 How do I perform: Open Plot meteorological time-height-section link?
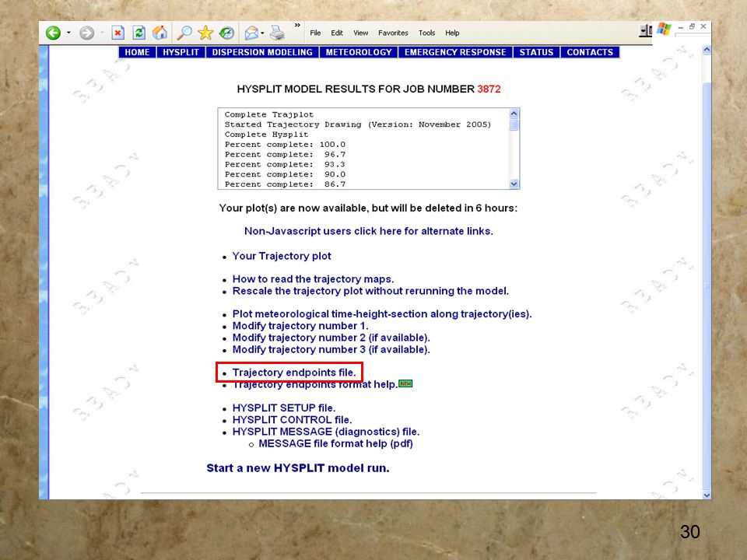[x=382, y=314]
